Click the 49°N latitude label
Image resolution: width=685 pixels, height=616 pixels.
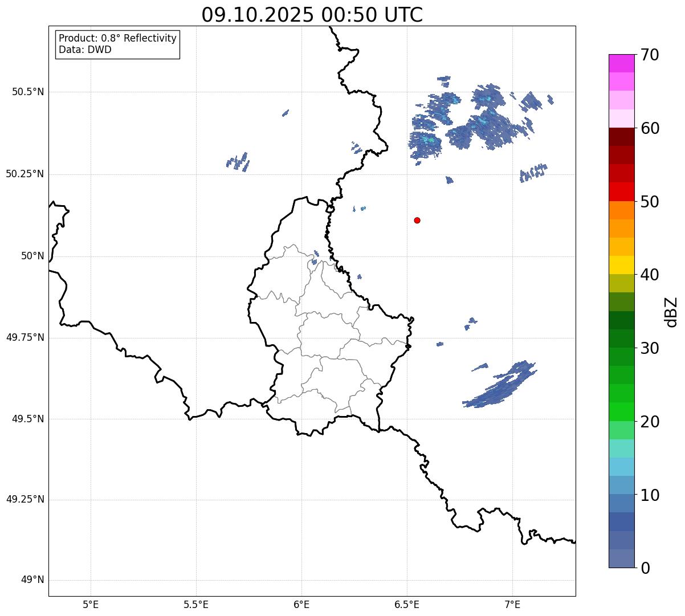click(32, 580)
